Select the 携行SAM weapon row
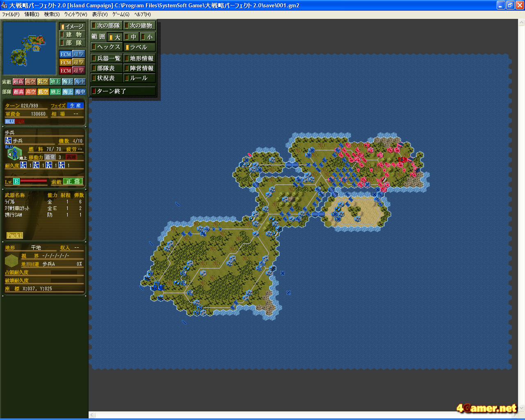 point(44,215)
